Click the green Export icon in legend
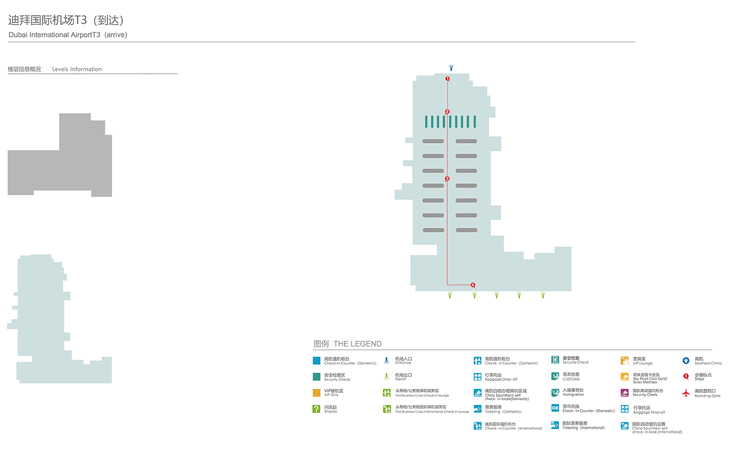 coord(386,377)
